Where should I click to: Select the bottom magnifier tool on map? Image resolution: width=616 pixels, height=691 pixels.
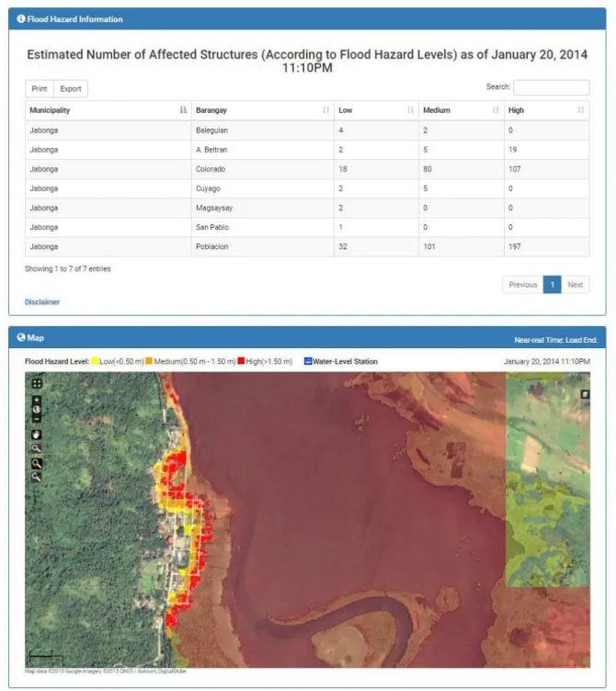[37, 477]
